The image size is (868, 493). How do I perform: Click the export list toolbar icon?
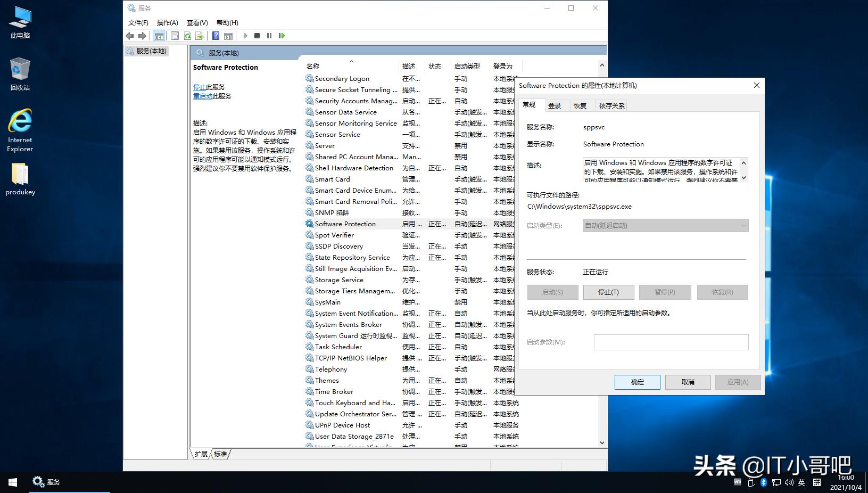(x=200, y=36)
